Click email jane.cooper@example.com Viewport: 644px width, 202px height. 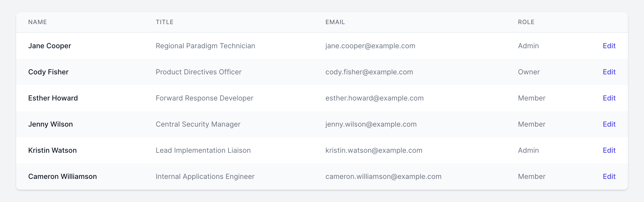click(370, 46)
